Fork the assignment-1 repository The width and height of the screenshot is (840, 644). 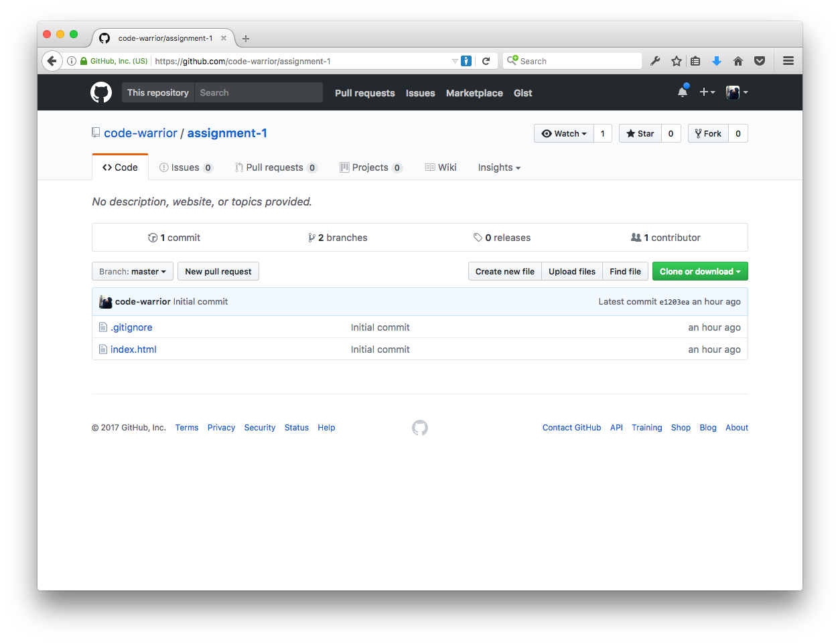[708, 134]
